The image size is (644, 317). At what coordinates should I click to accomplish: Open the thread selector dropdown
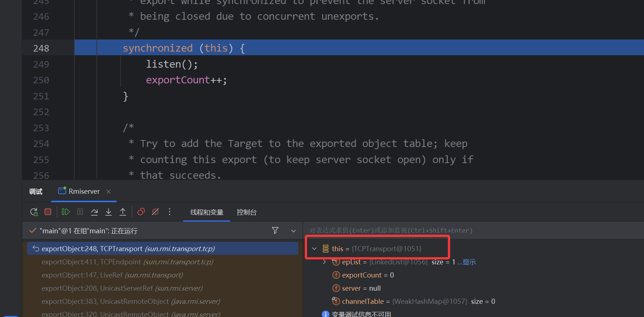[x=293, y=231]
